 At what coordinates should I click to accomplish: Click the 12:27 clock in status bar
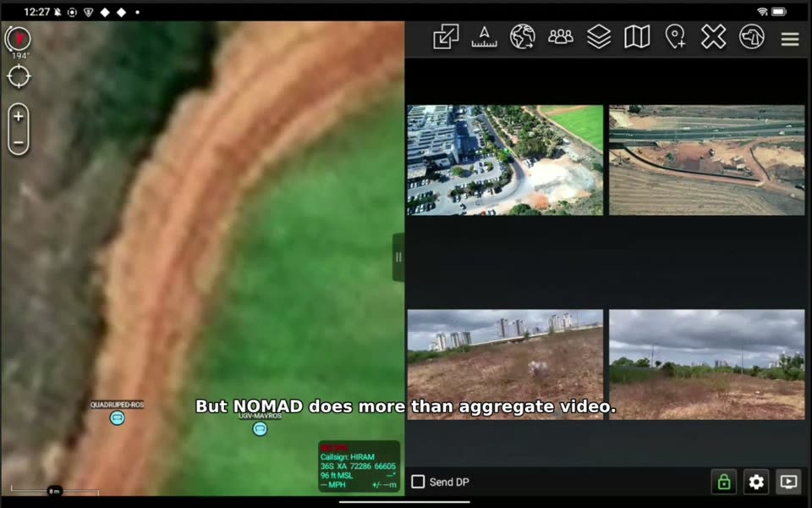pos(36,12)
